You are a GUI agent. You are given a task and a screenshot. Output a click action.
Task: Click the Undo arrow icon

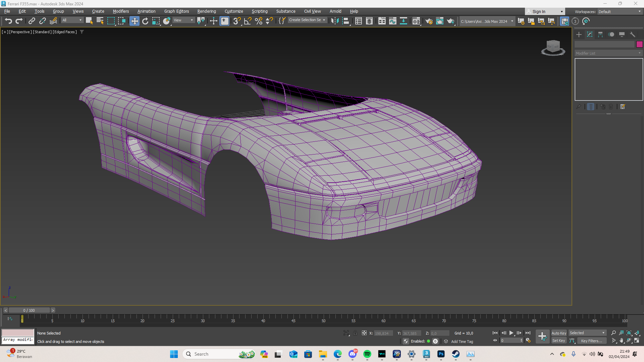(x=8, y=21)
